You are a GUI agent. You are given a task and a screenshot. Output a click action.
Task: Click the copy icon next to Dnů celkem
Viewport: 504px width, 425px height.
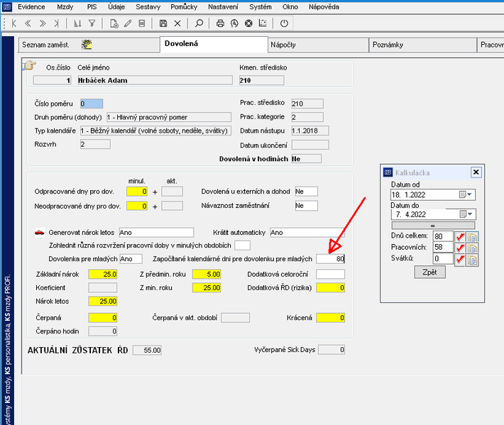(x=472, y=237)
